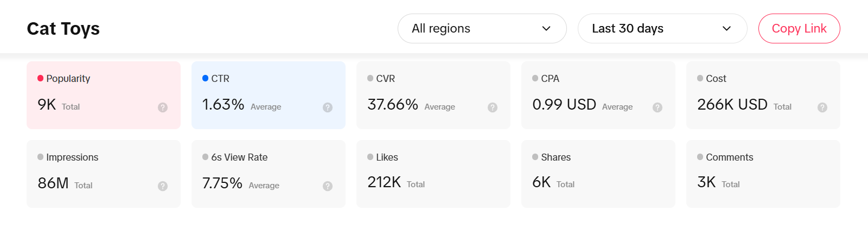The width and height of the screenshot is (868, 229).
Task: Select the Shares metric card
Action: pos(598,174)
